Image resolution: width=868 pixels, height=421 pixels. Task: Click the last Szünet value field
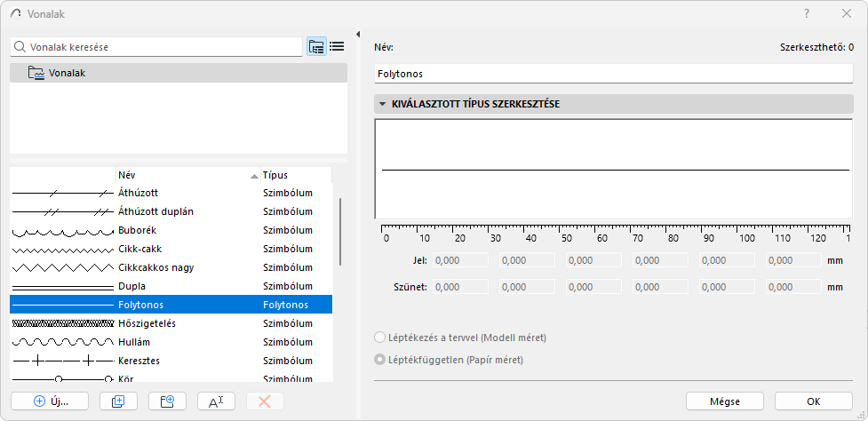coord(794,287)
